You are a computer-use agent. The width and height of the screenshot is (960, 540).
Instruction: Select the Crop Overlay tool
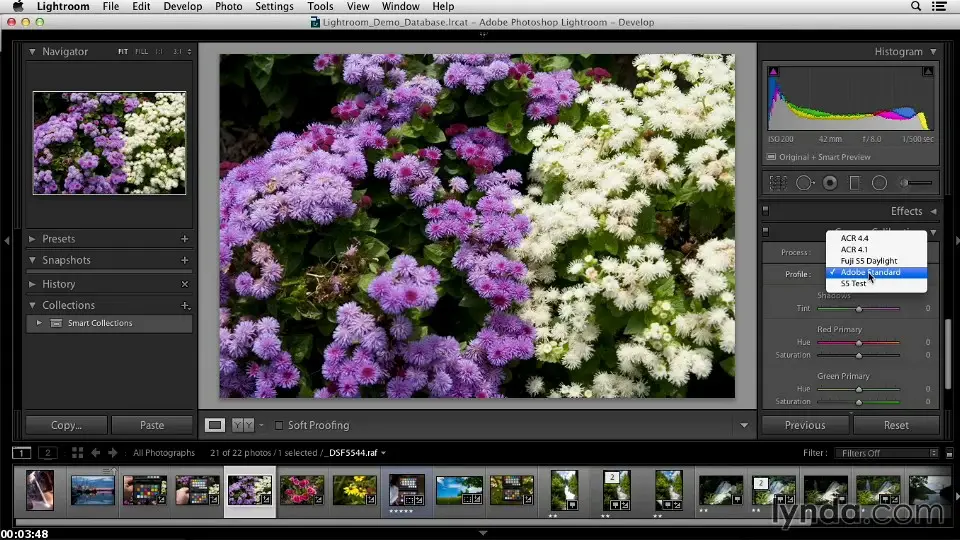click(779, 183)
